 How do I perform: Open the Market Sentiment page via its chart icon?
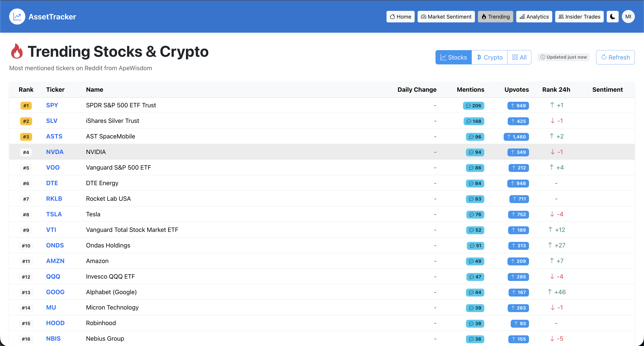[424, 16]
